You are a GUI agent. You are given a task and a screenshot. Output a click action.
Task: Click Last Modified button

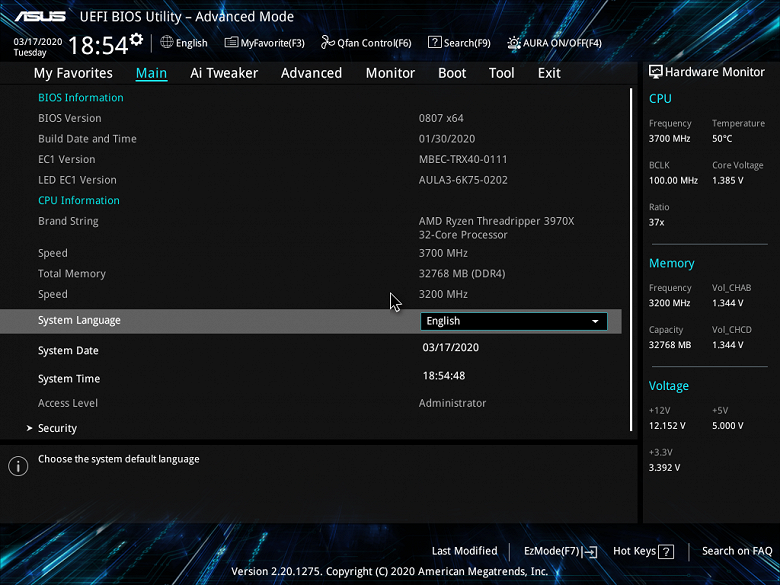click(465, 551)
